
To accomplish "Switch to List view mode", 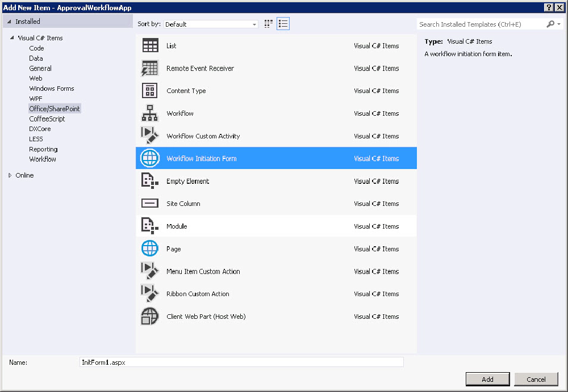I will click(283, 23).
